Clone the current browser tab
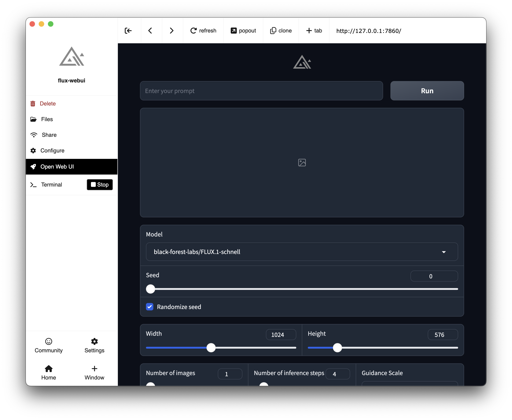The height and width of the screenshot is (420, 512). click(281, 30)
